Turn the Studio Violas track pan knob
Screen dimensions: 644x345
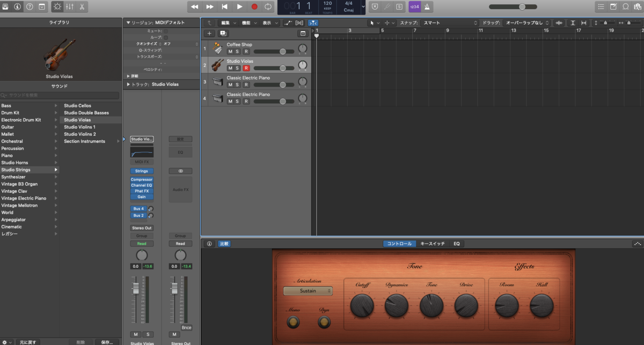coord(303,65)
